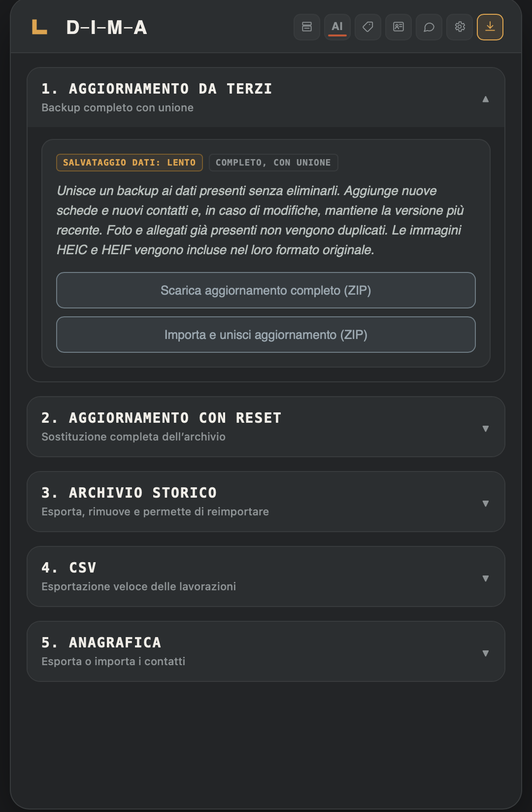Open the AI assistant icon

coord(337,27)
